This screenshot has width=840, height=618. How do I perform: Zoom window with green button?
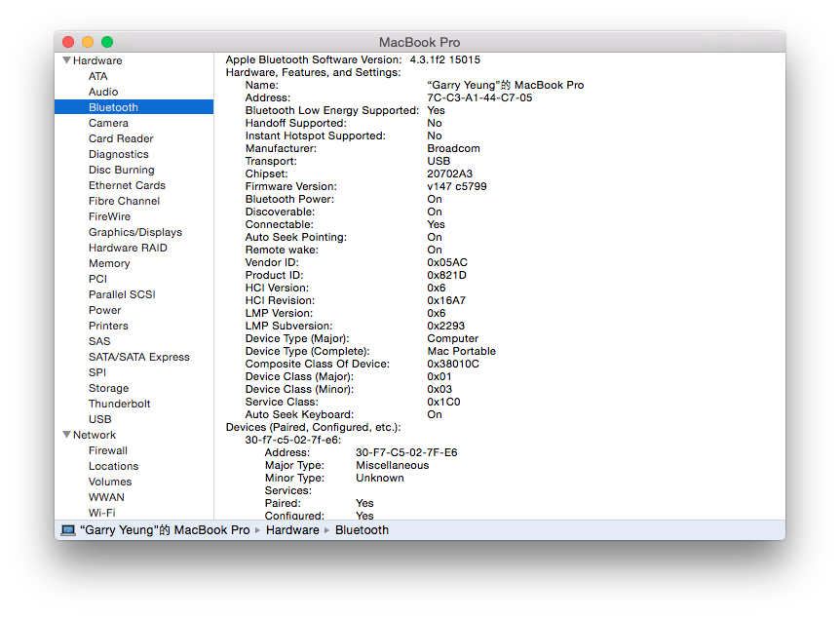[107, 42]
